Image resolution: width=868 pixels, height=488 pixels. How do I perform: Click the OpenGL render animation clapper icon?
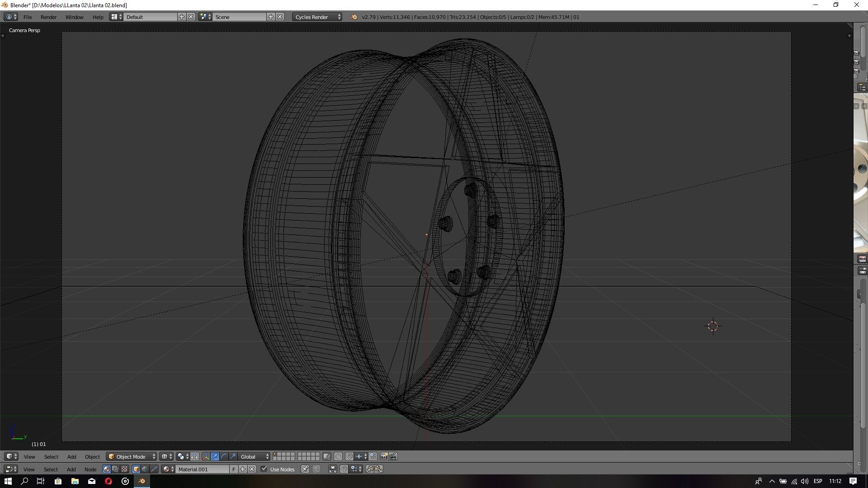tap(393, 457)
